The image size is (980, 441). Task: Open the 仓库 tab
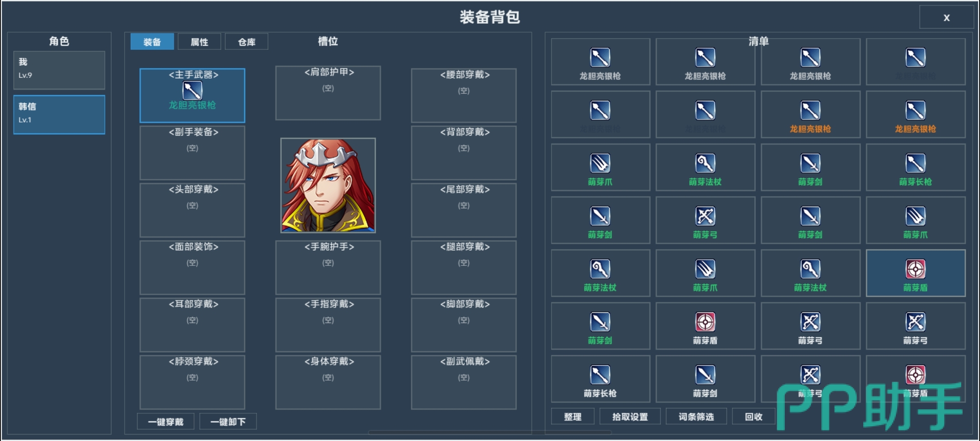click(247, 42)
